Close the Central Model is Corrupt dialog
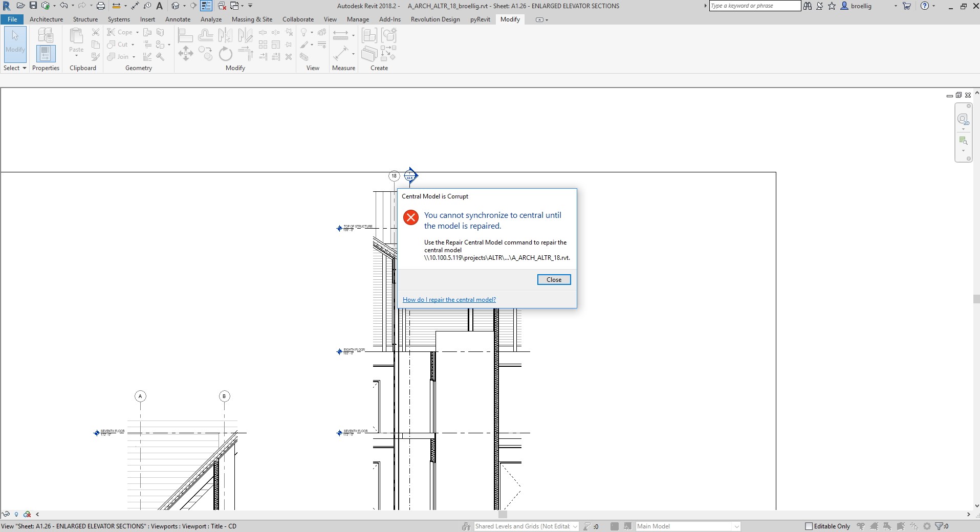 click(554, 279)
